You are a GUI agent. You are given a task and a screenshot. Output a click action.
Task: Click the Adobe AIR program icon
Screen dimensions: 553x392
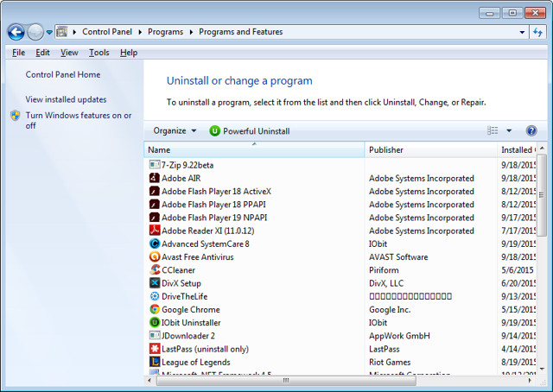[155, 178]
